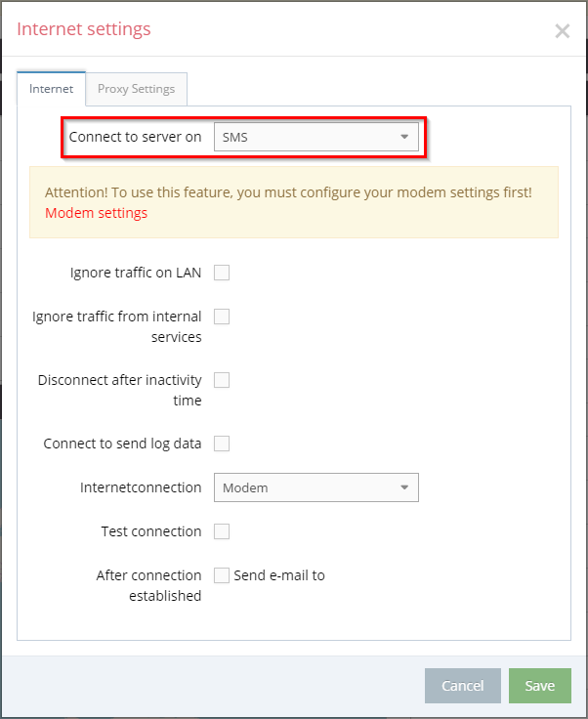Check Ignore traffic from internal services
This screenshot has width=588, height=719.
(x=222, y=317)
